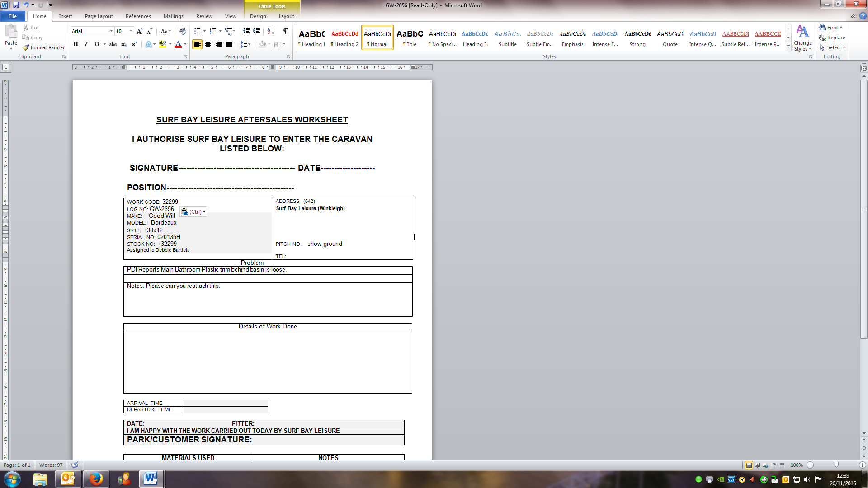Click Save icon in Quick Access Toolbar
This screenshot has height=488, width=868.
click(x=16, y=5)
